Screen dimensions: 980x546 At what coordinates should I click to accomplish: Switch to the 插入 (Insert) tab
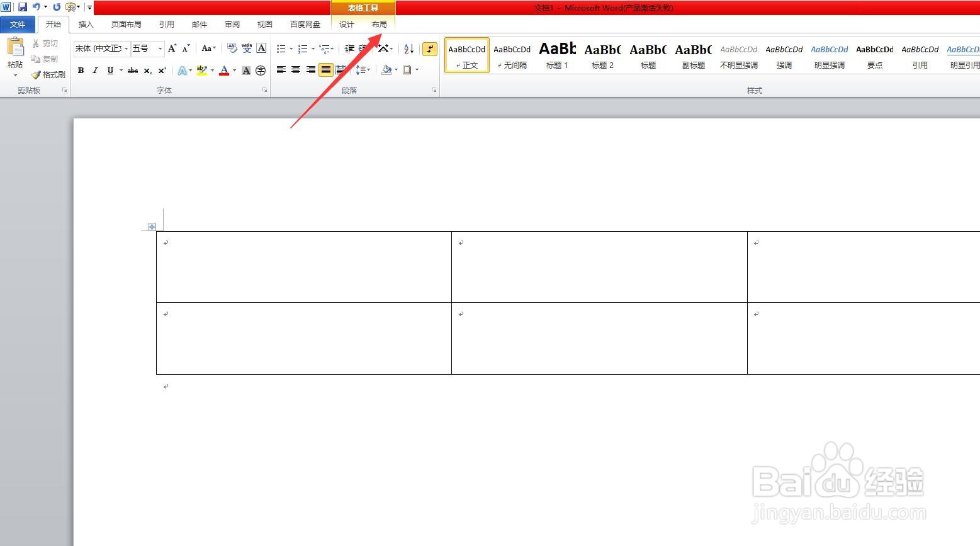point(86,25)
